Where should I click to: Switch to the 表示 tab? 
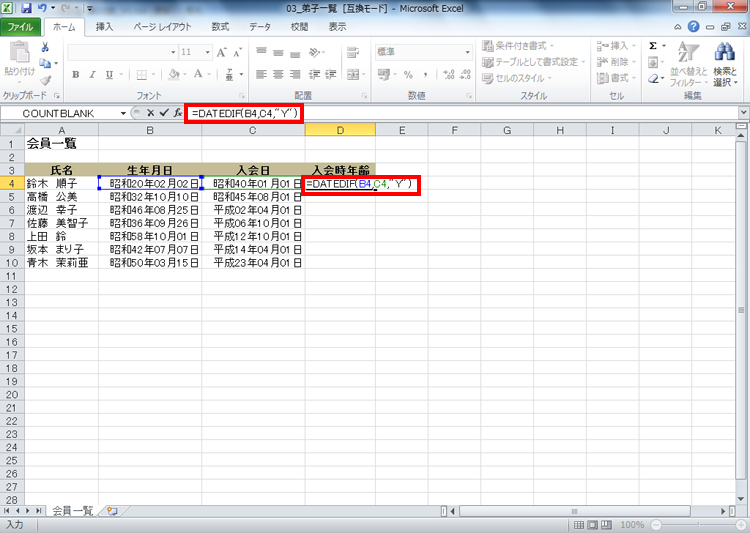click(337, 27)
